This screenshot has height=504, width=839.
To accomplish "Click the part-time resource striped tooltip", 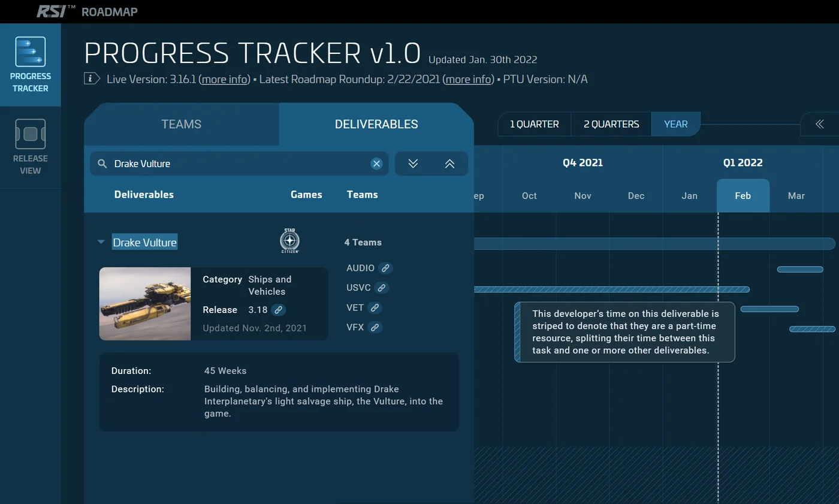I will (x=624, y=331).
